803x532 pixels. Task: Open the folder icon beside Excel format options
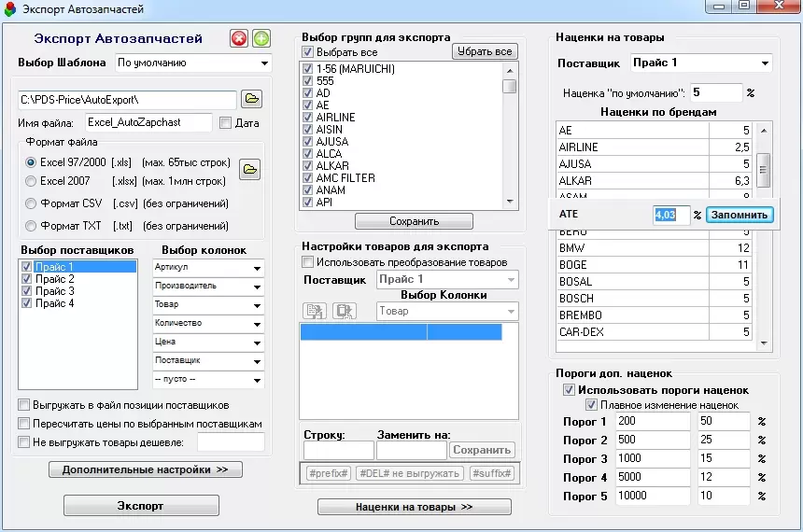(250, 170)
